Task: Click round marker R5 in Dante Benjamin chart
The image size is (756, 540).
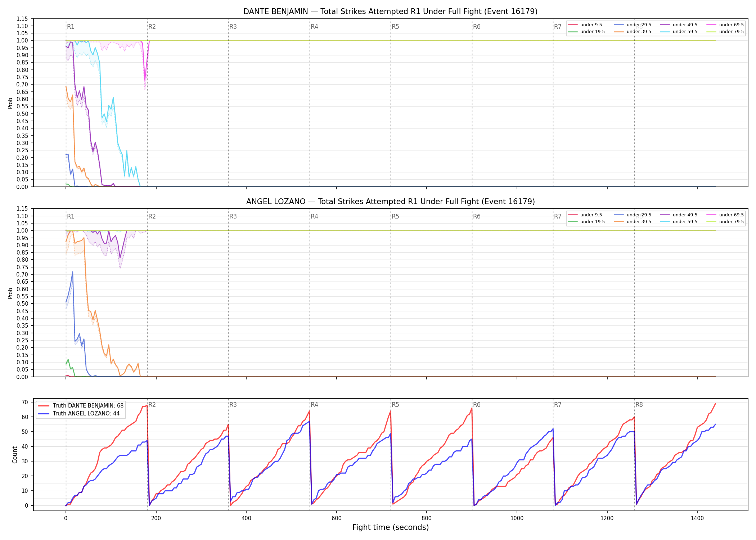Action: [x=396, y=27]
